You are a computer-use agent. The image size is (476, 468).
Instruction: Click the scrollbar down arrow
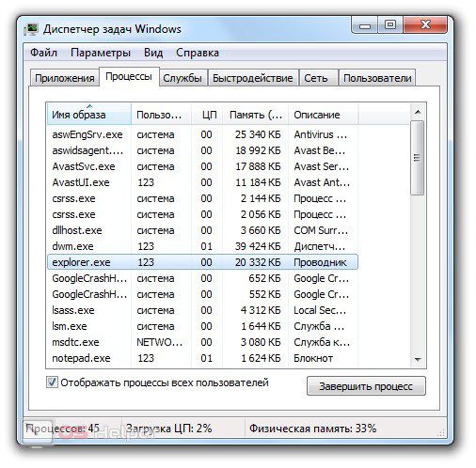(x=418, y=359)
